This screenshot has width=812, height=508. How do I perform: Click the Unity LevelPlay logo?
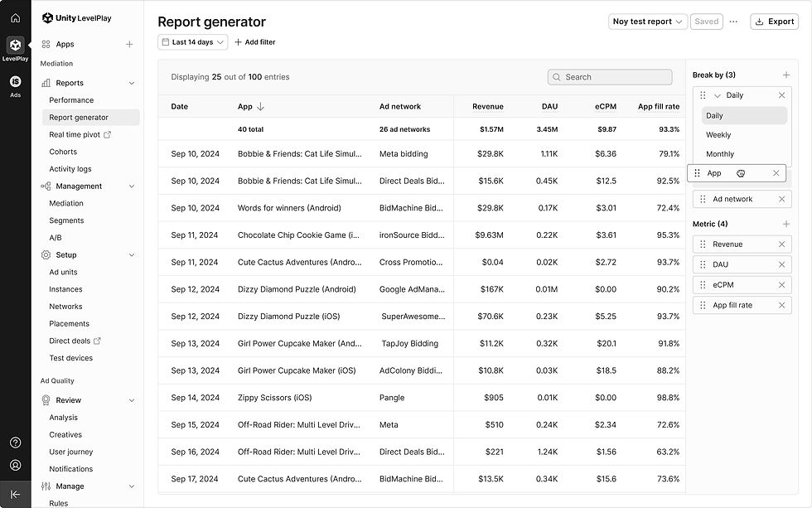[76, 18]
